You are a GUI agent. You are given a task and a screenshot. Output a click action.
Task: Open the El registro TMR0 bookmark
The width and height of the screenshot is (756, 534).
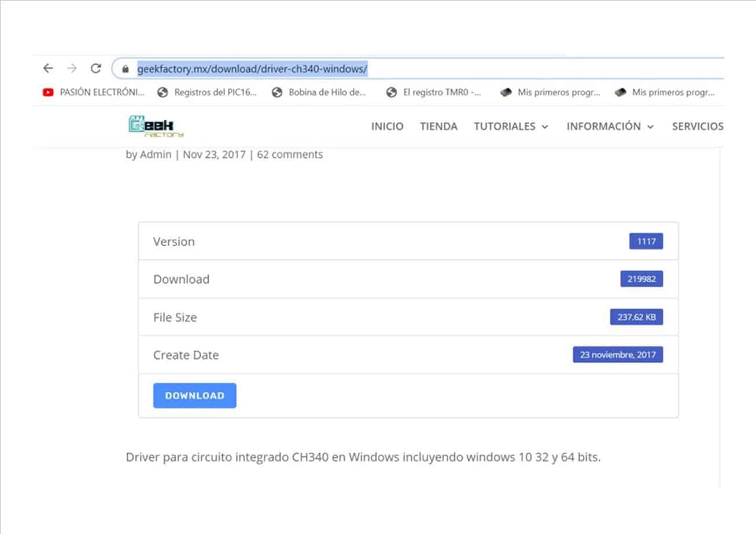(434, 92)
